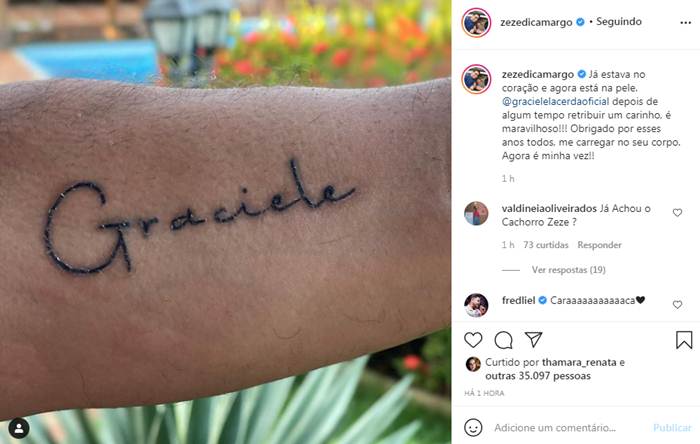Open valdineiaoliveirados profile avatar
This screenshot has height=444, width=700.
pyautogui.click(x=476, y=213)
